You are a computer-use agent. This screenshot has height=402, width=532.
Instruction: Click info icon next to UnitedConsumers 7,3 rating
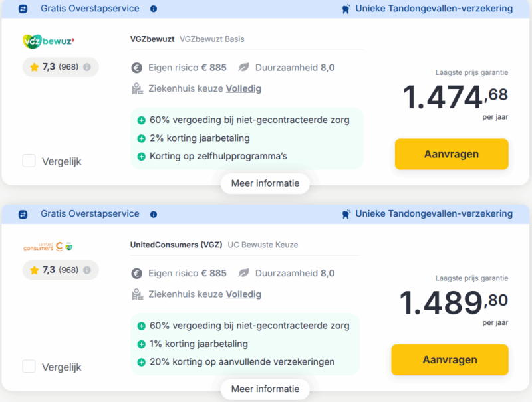click(x=87, y=270)
